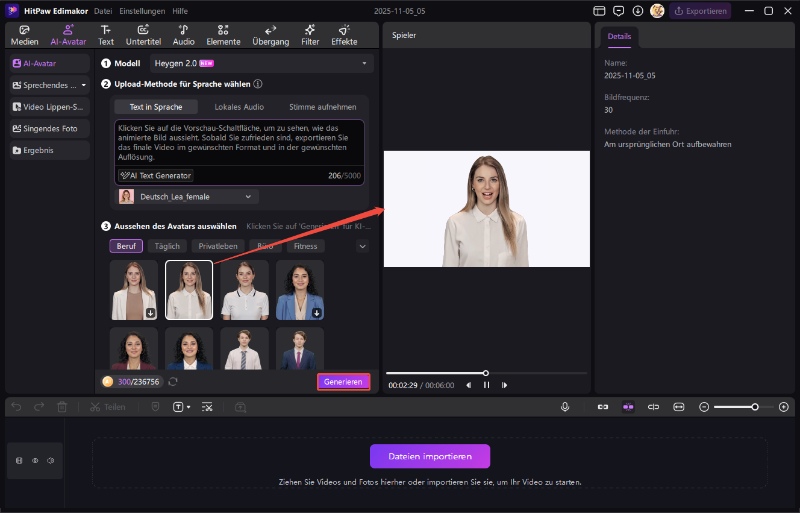Click the Exportieren button
Screen dimensions: 800x513
coord(700,11)
